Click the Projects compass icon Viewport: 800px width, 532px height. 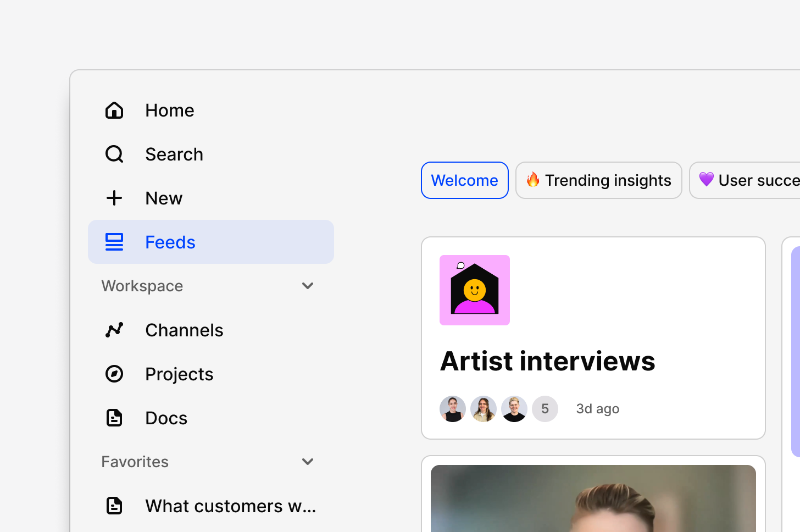(114, 374)
